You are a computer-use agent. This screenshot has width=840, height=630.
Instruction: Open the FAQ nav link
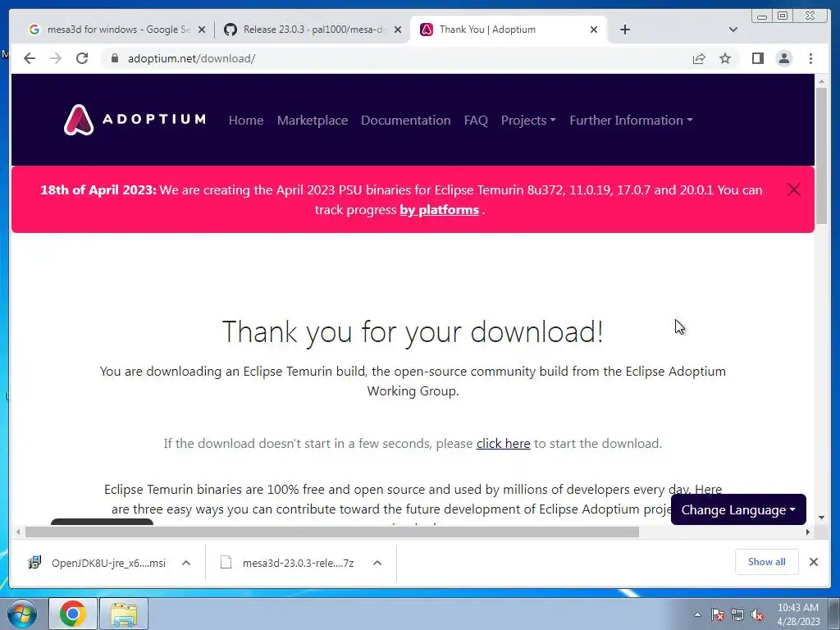[476, 120]
